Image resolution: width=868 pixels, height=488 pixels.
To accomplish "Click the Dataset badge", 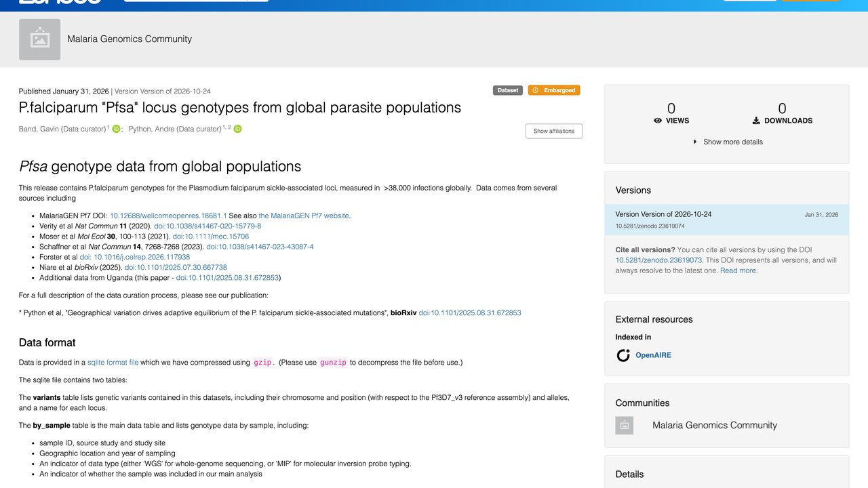I will pyautogui.click(x=508, y=90).
